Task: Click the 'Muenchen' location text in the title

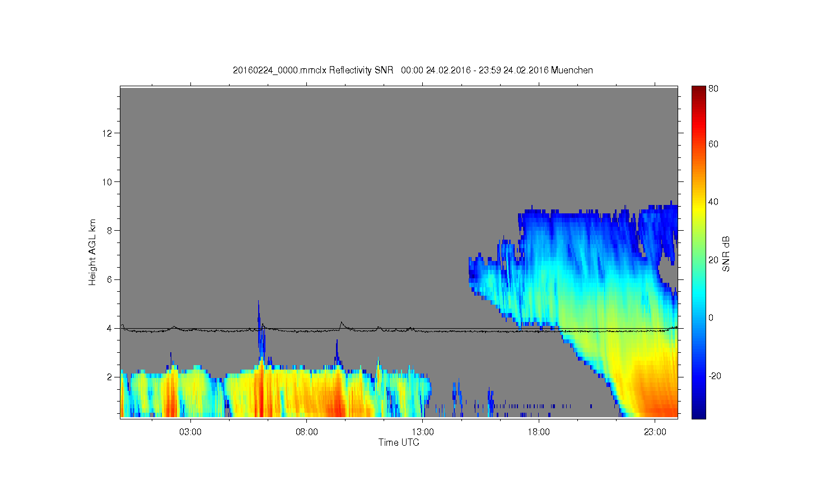Action: pos(572,71)
